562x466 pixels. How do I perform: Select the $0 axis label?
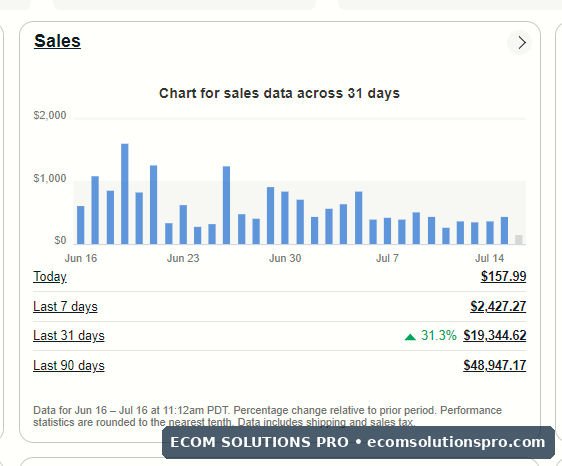pyautogui.click(x=60, y=240)
